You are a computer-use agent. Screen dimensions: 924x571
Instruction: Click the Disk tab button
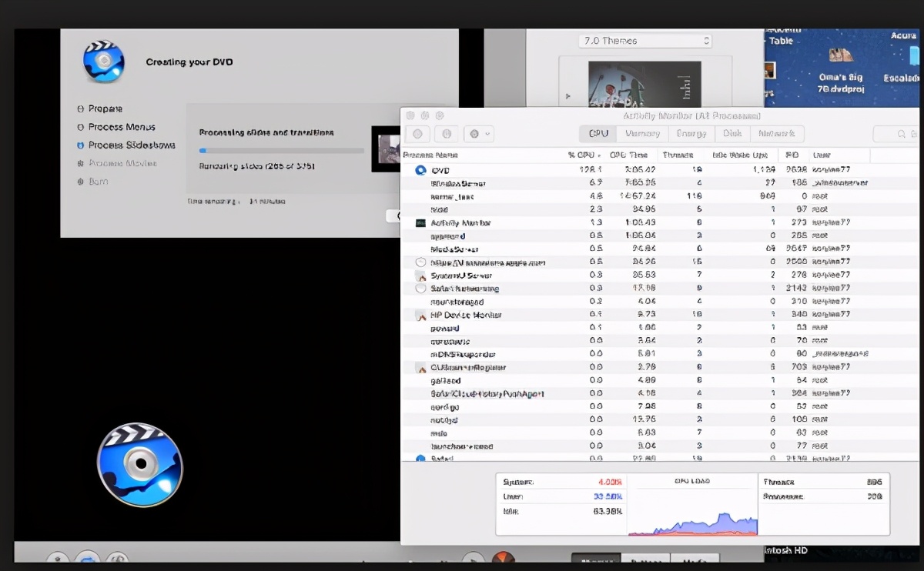pos(732,134)
